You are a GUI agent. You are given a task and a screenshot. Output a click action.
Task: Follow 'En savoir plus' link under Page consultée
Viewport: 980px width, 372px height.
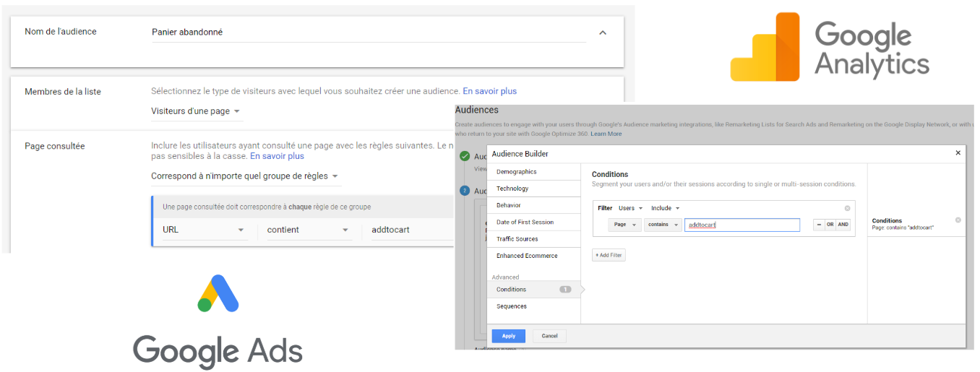tap(277, 156)
